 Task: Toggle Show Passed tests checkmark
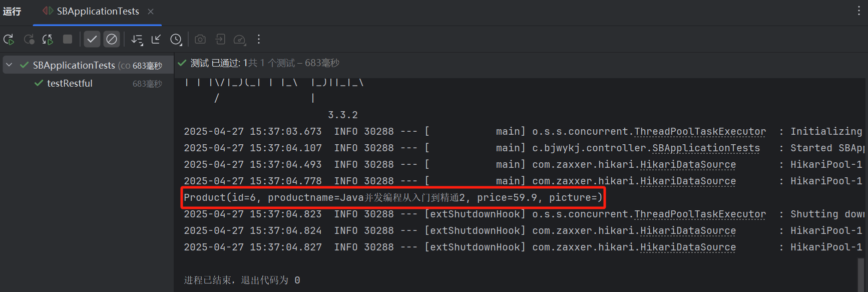click(92, 39)
